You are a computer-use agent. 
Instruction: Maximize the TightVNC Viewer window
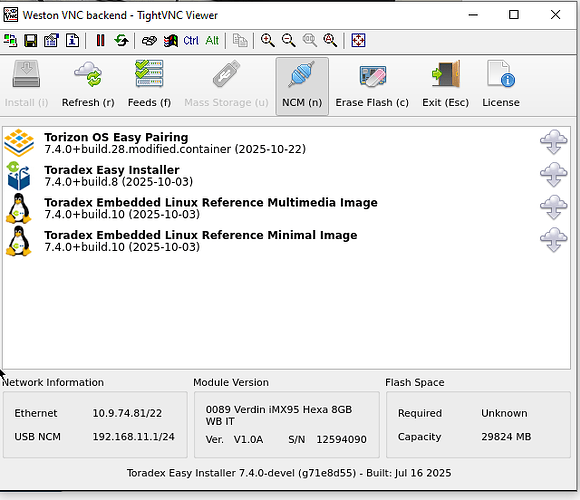pyautogui.click(x=513, y=15)
